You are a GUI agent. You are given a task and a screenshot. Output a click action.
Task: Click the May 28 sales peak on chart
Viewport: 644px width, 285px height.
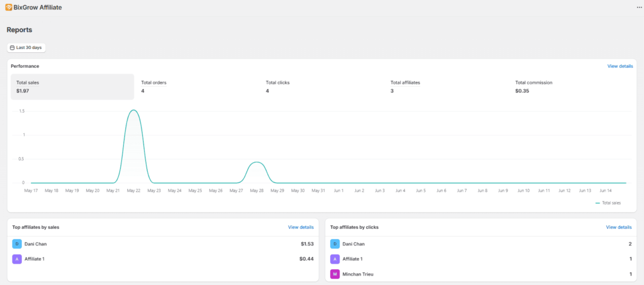tap(257, 162)
